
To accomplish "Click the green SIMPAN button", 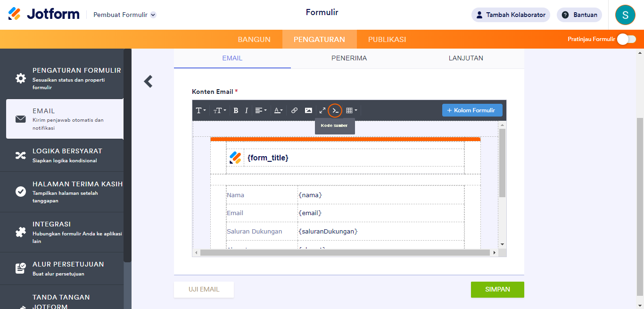I will (x=497, y=289).
